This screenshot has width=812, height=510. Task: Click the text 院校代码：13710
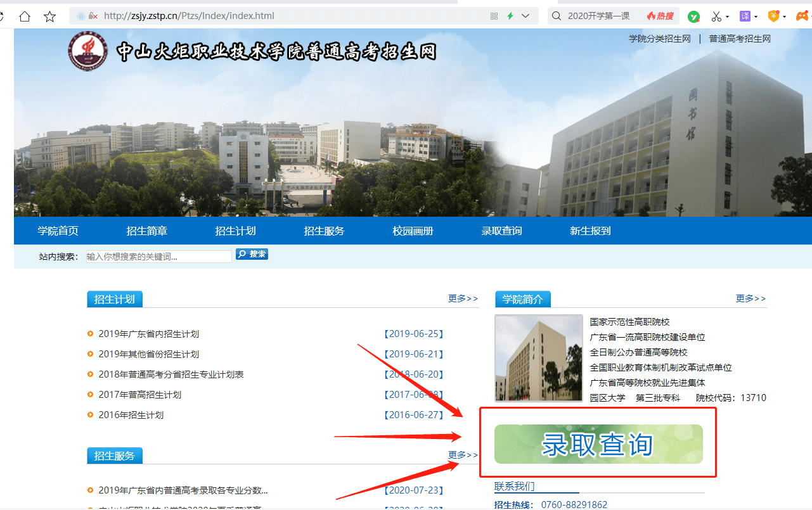731,398
